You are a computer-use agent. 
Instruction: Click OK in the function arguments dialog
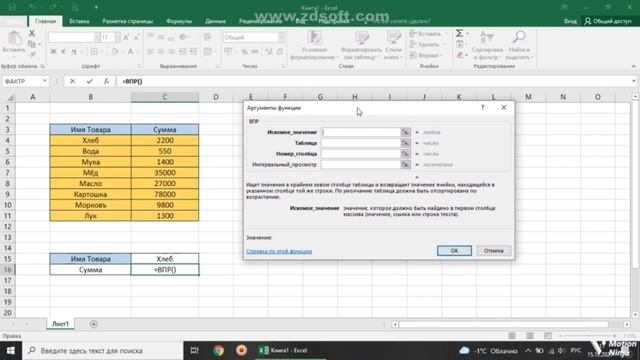pos(454,251)
